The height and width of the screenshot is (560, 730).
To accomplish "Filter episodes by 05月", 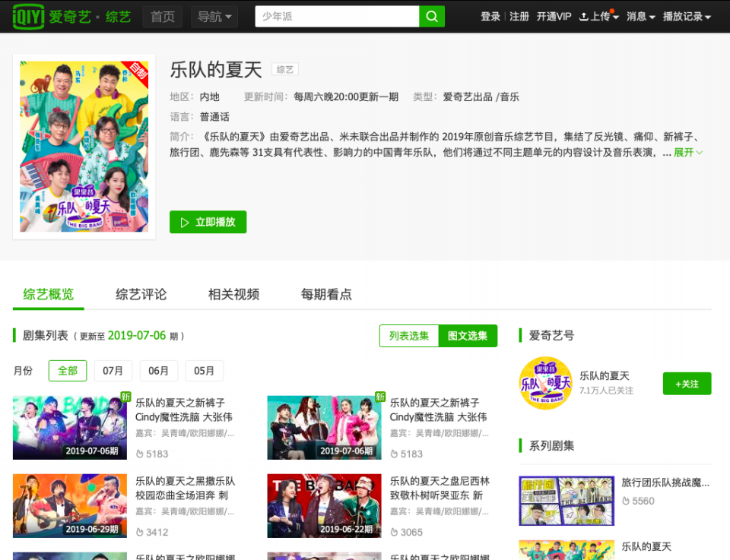I will click(205, 371).
